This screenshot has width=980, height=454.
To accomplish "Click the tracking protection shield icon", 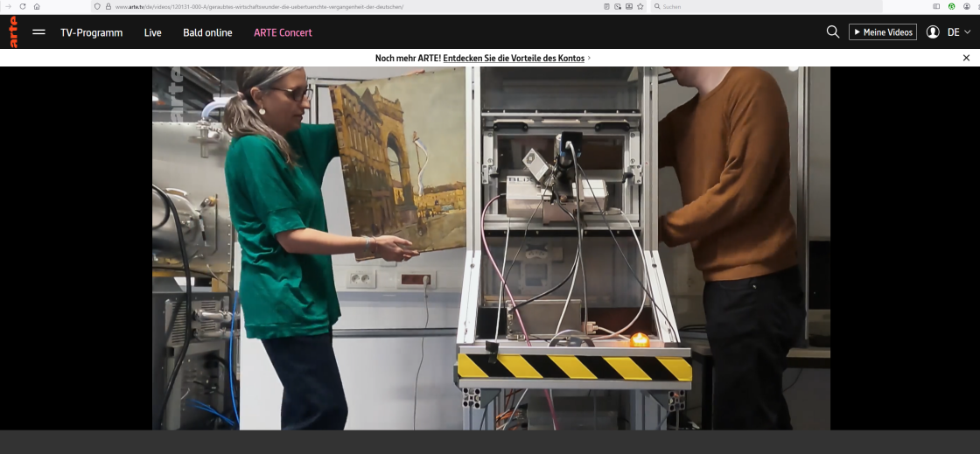I will point(97,6).
